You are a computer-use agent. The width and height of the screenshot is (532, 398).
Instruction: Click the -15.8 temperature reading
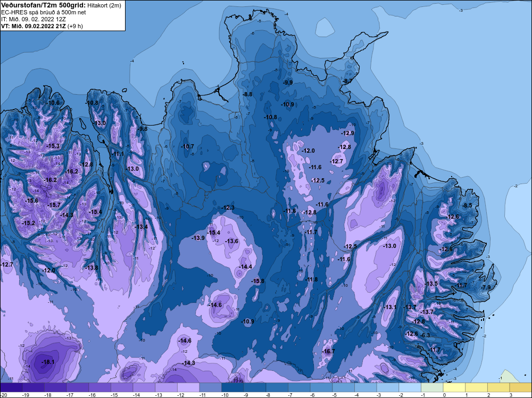257,281
